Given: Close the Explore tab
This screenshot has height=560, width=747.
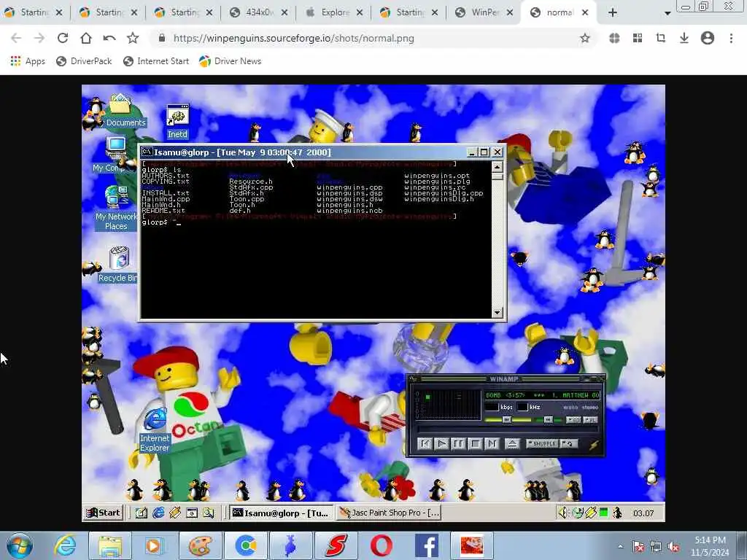Looking at the screenshot, I should pos(360,13).
